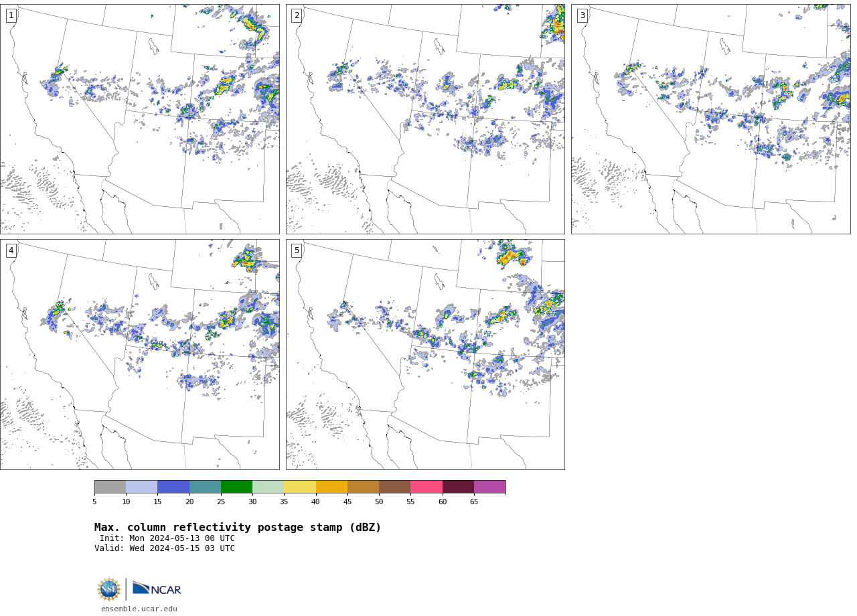The image size is (857, 616).
Task: Click the pale green 30-35 dBZ swatch
Action: (x=268, y=487)
